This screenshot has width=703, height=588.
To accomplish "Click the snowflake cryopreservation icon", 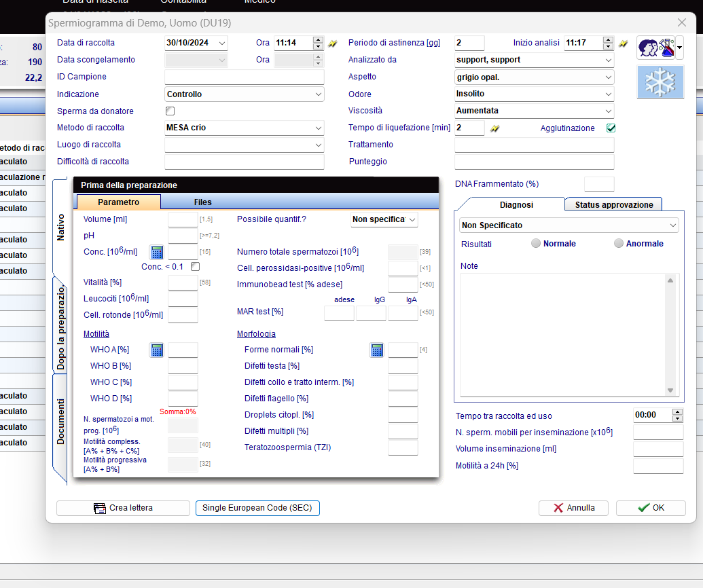I will tap(660, 82).
